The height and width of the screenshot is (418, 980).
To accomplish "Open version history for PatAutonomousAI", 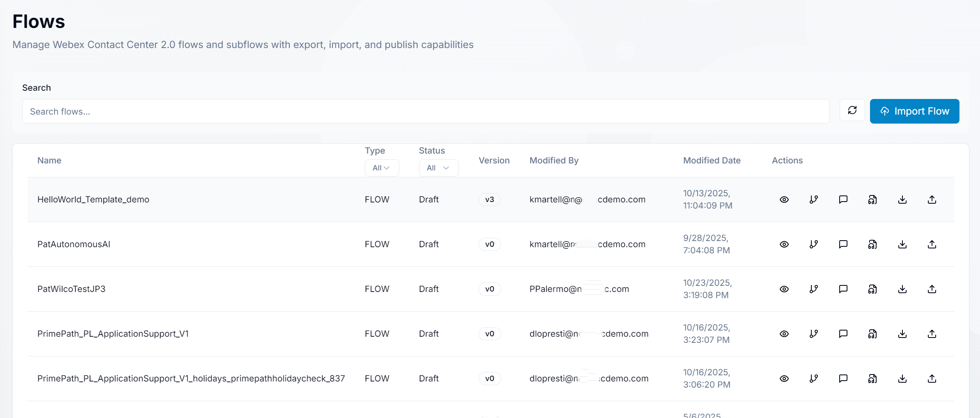I will (814, 244).
